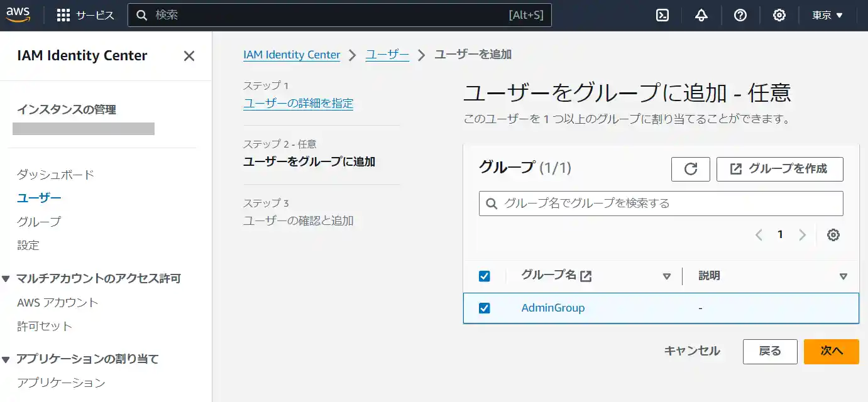868x402 pixels.
Task: Open table preferences gear above group list
Action: pos(833,234)
